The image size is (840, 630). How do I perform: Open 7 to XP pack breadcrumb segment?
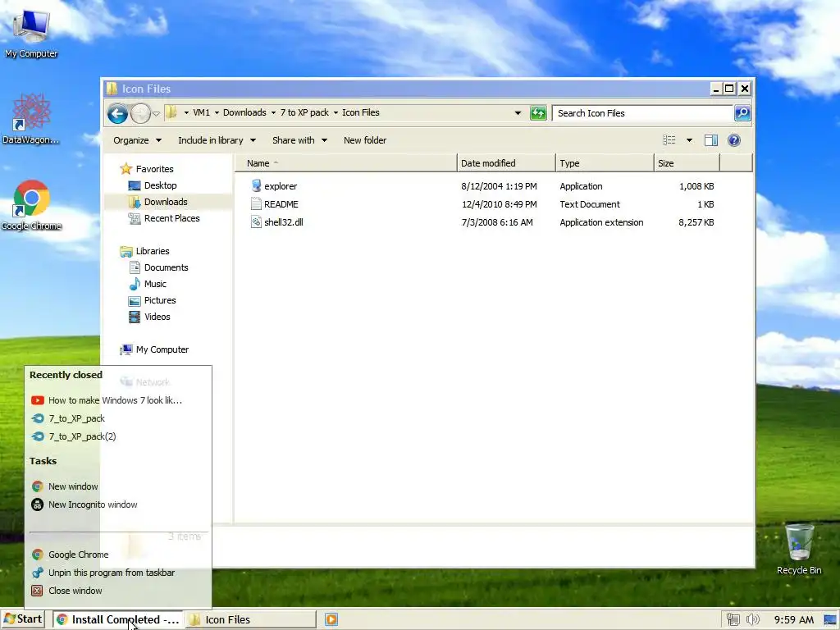[x=304, y=112]
